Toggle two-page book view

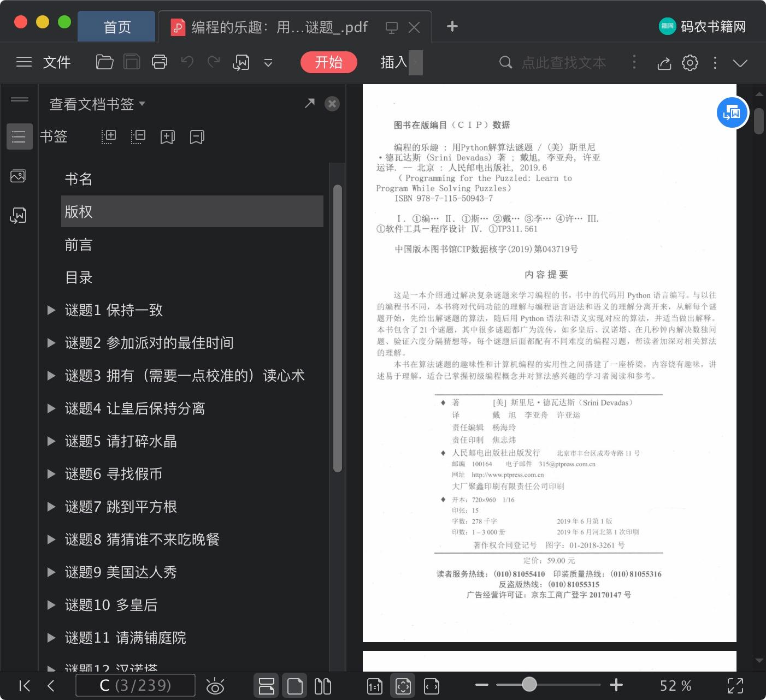323,686
